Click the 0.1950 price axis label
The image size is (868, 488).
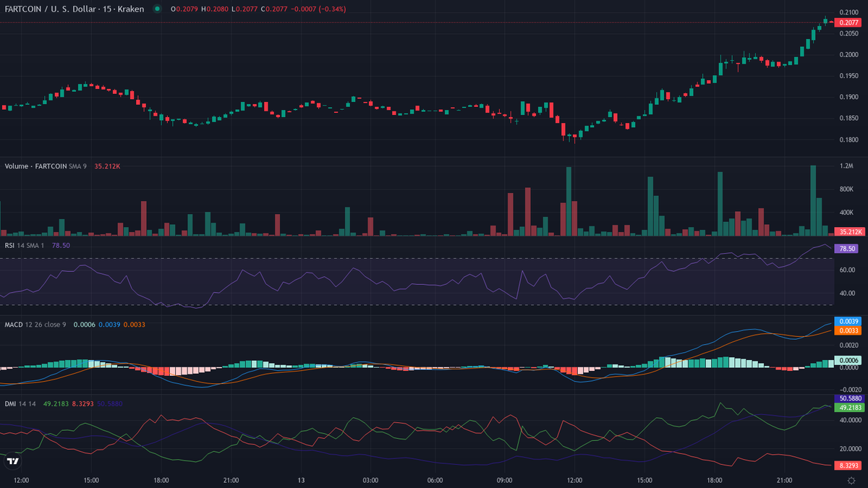click(848, 76)
